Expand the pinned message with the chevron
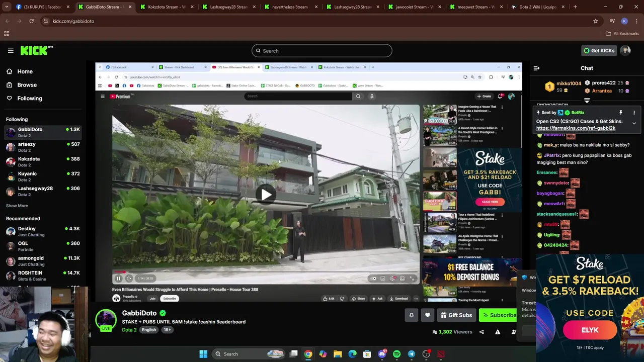 [x=634, y=123]
